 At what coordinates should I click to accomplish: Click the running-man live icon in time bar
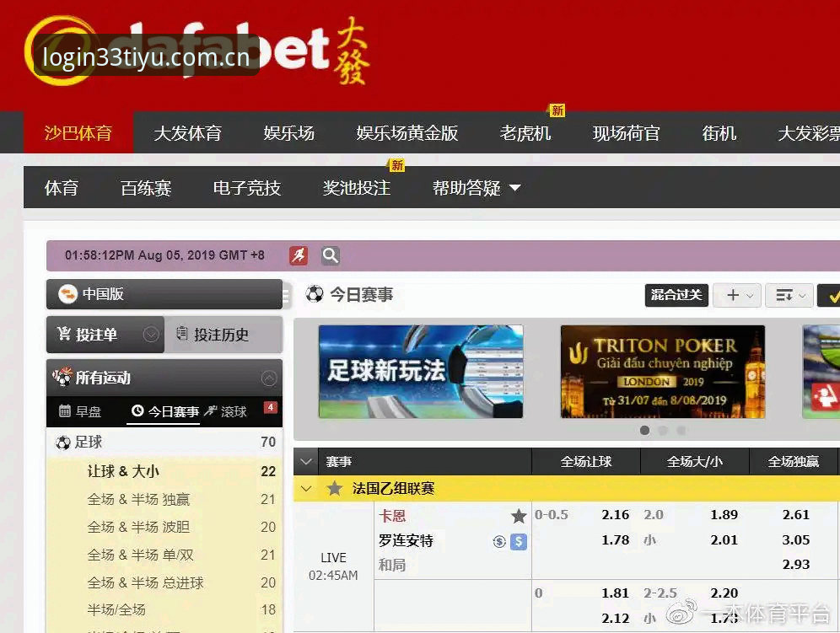pyautogui.click(x=299, y=255)
